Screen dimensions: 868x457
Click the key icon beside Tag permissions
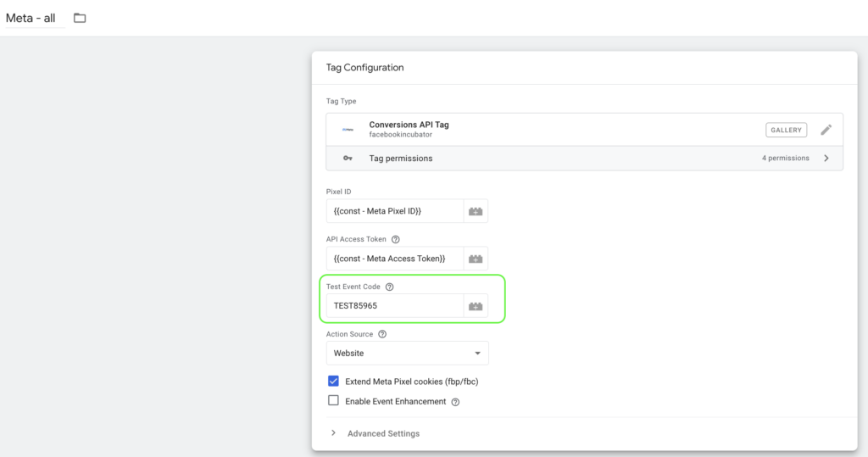point(348,159)
